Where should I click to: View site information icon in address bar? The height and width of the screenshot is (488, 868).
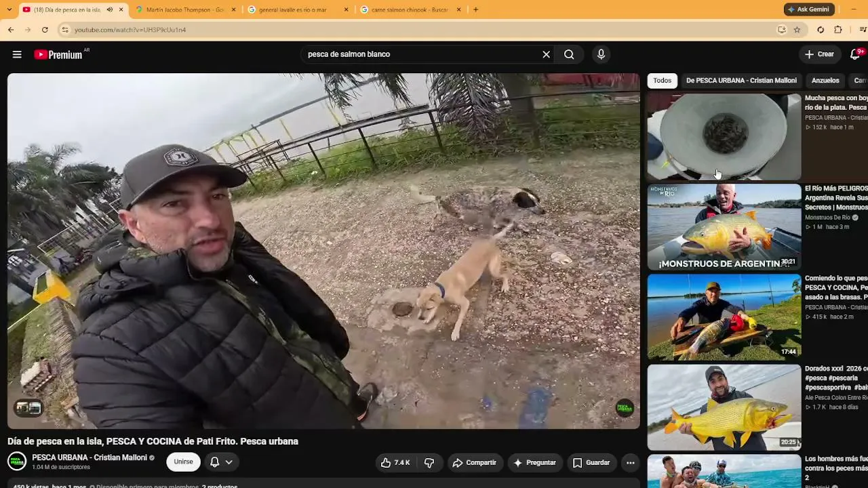tap(65, 30)
